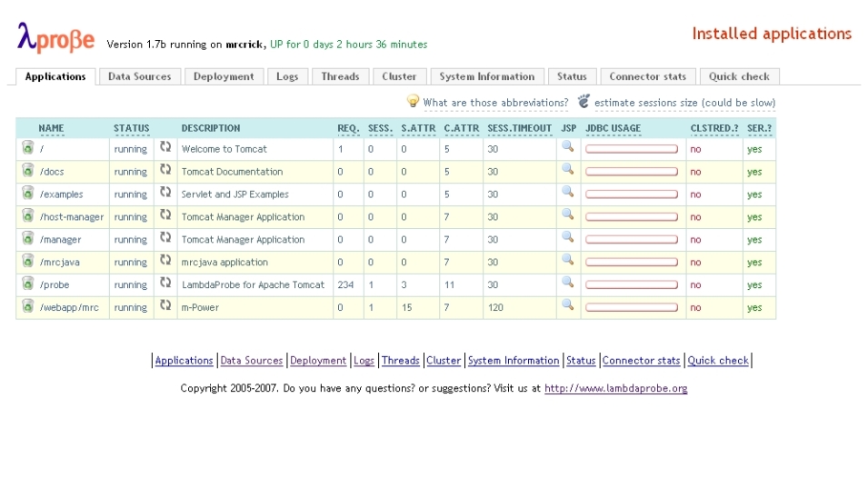View JSPs magnifier for /probe row
Viewport: 868px width, 478px height.
(567, 283)
